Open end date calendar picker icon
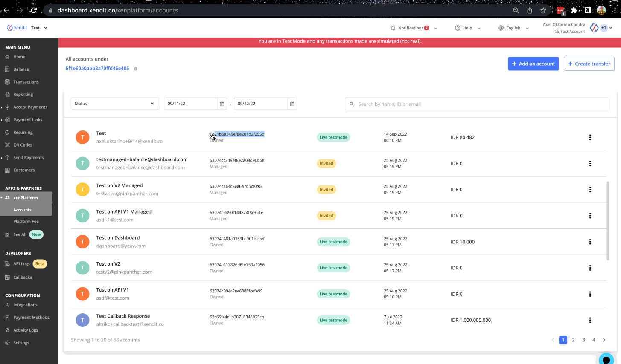 pyautogui.click(x=292, y=104)
